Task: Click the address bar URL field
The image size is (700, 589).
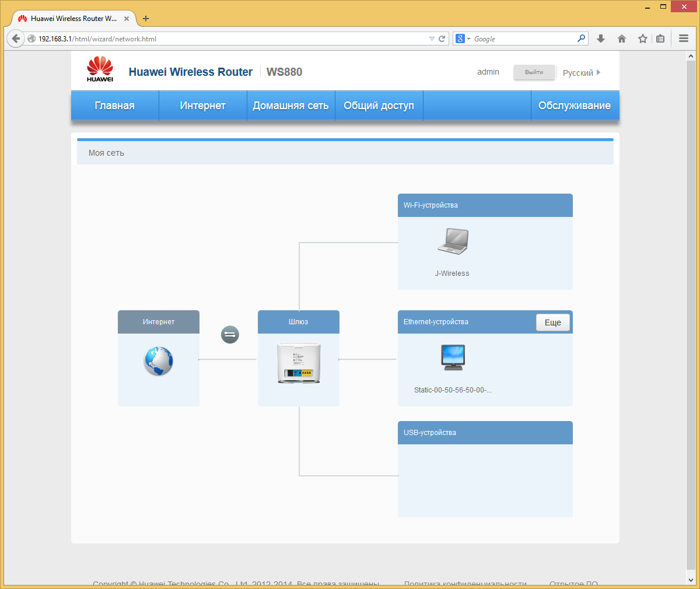Action: (232, 38)
